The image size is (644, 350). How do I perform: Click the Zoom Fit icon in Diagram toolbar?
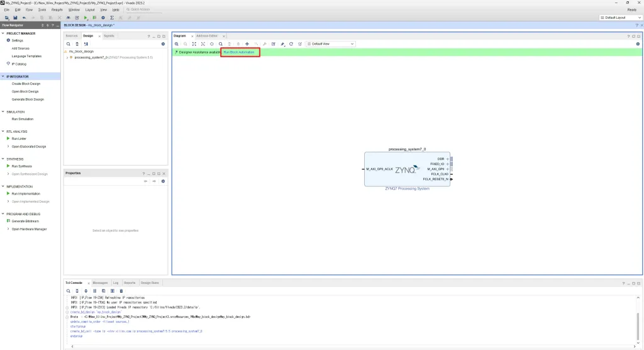pos(194,44)
